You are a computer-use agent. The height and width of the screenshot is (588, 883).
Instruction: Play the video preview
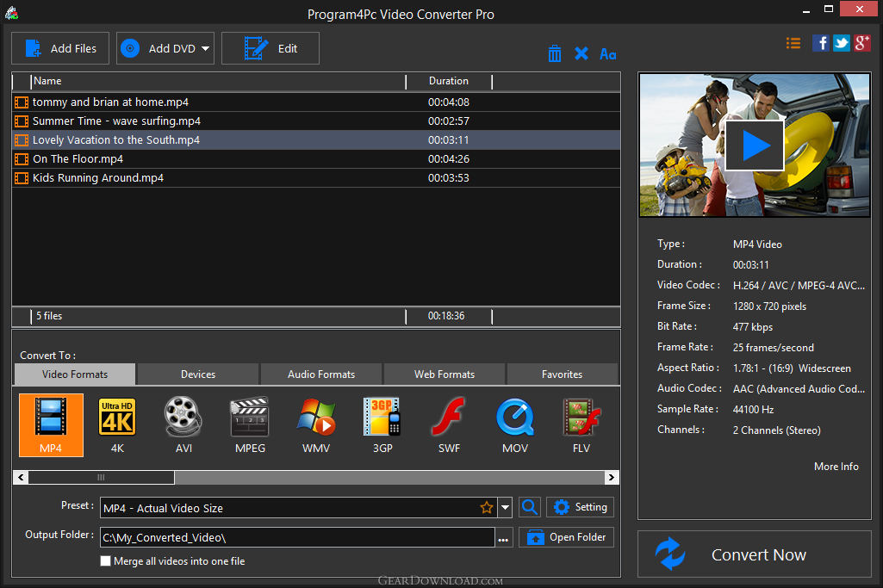pyautogui.click(x=755, y=145)
